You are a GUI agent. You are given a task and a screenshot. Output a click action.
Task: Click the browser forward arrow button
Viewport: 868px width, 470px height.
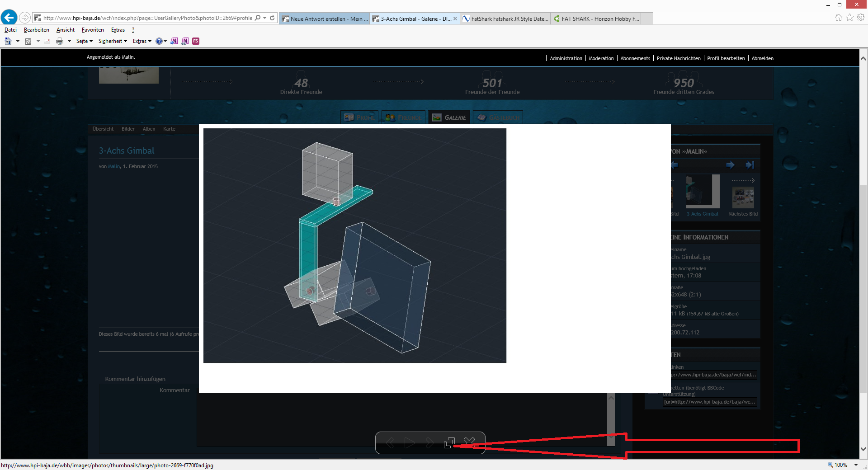click(x=25, y=18)
